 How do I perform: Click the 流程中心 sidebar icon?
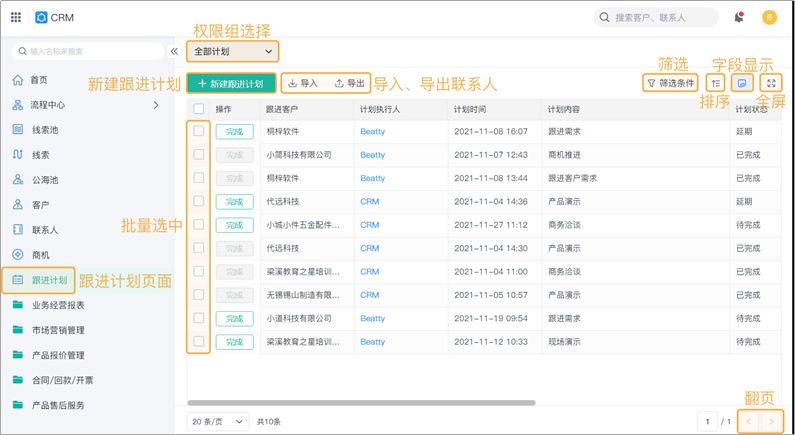point(18,105)
